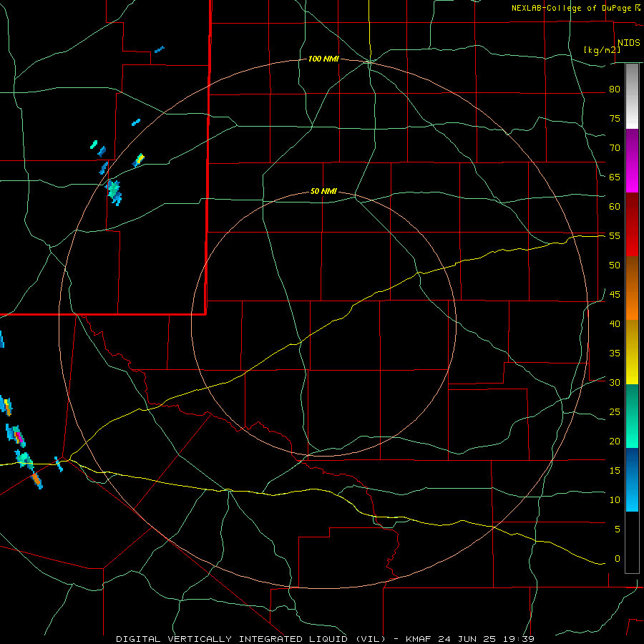Image resolution: width=644 pixels, height=644 pixels.
Task: Click the 0 value on color scale
Action: [617, 559]
